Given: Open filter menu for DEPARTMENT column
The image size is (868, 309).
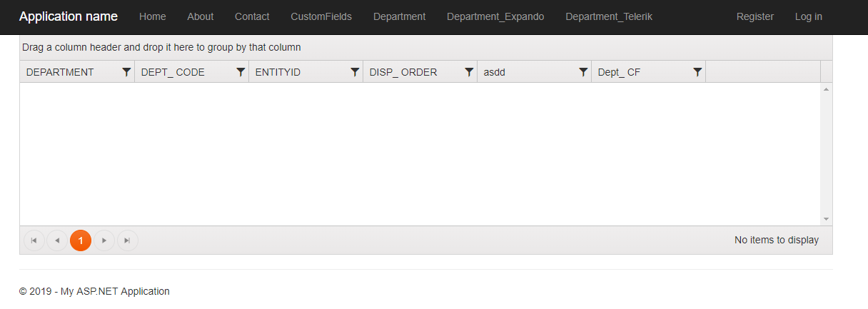Looking at the screenshot, I should pos(126,72).
